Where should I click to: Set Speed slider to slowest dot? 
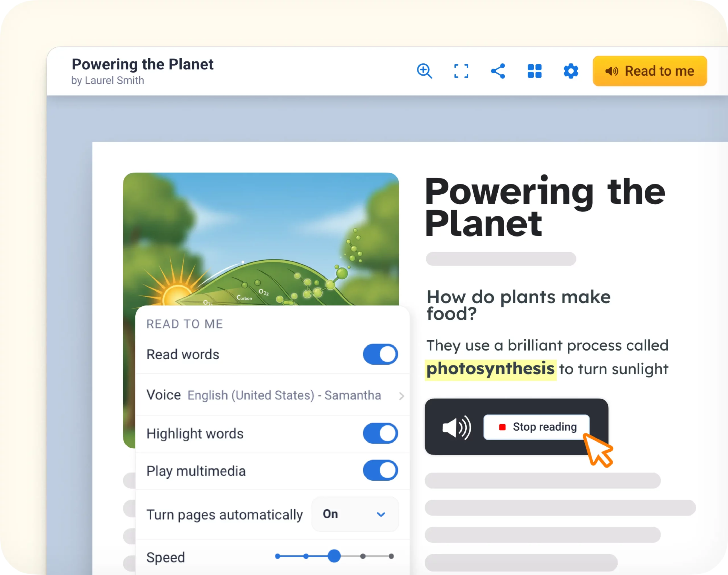278,556
